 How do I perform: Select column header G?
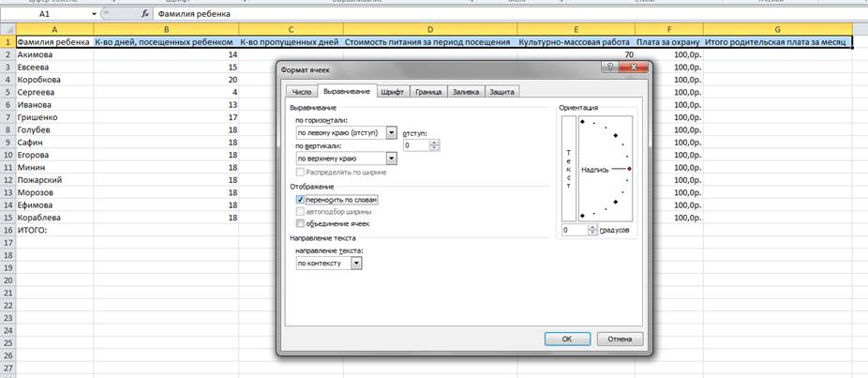pyautogui.click(x=778, y=29)
